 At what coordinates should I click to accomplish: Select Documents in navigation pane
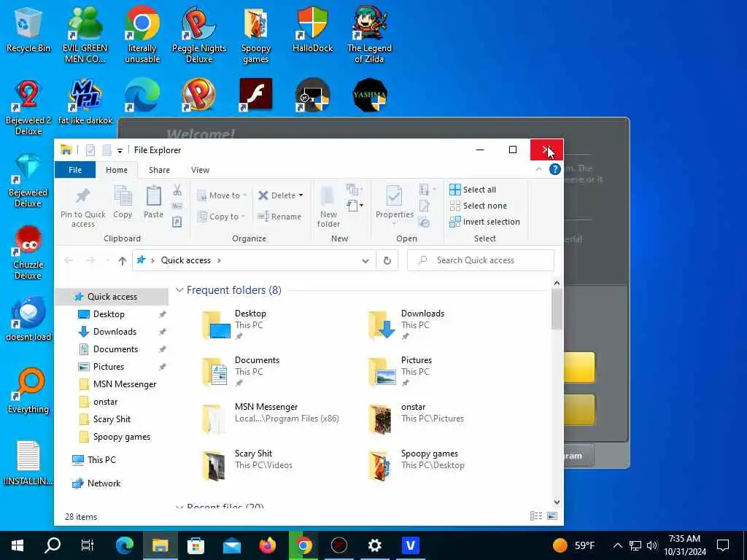pos(115,349)
